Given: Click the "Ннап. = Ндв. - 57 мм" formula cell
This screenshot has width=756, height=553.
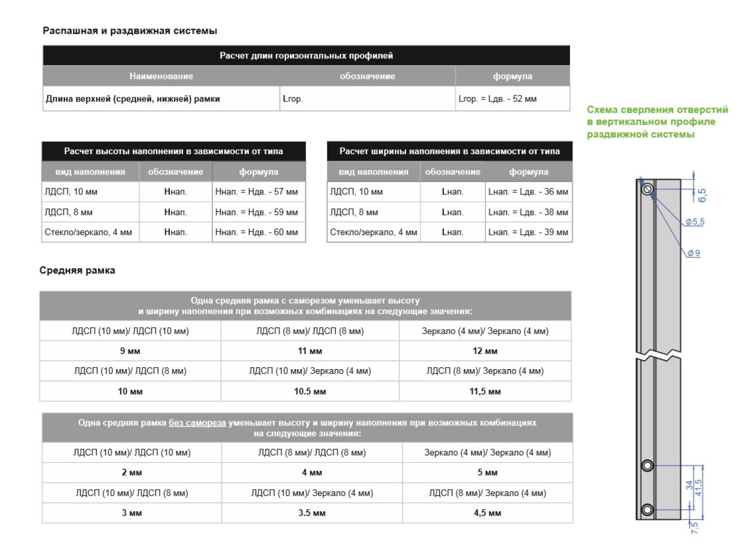Looking at the screenshot, I should click(257, 193).
